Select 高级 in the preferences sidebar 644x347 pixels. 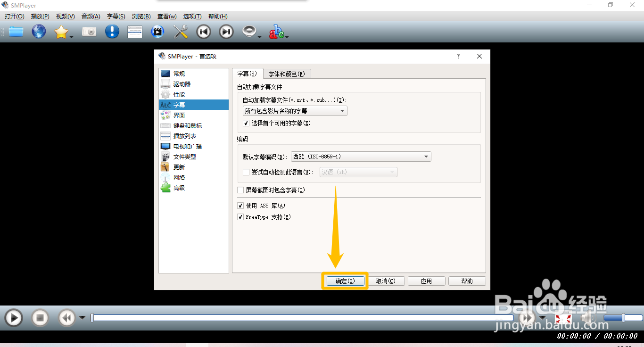click(x=194, y=188)
